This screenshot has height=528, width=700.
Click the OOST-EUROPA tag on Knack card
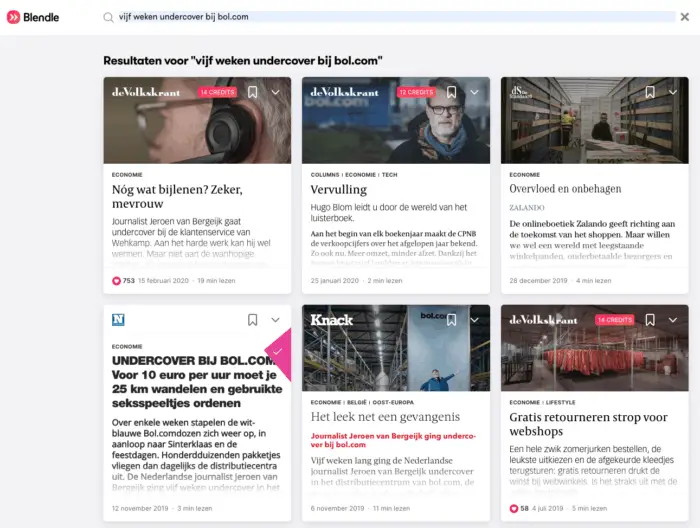(393, 402)
